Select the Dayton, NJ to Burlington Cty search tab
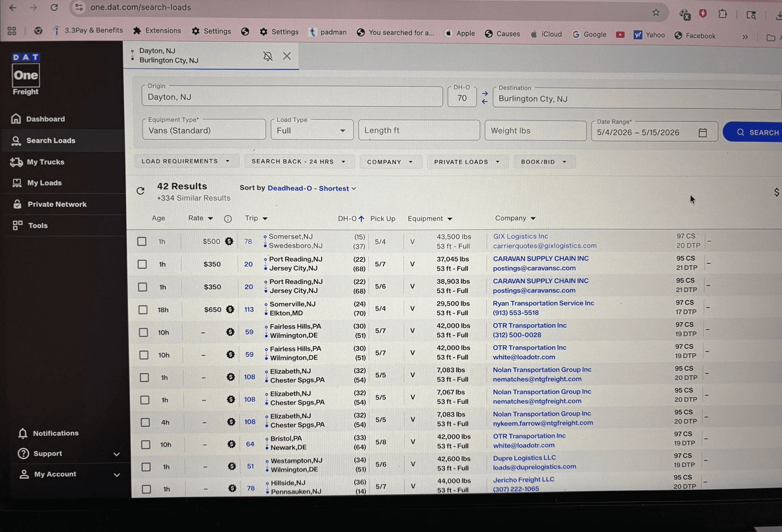The image size is (782, 532). point(212,56)
